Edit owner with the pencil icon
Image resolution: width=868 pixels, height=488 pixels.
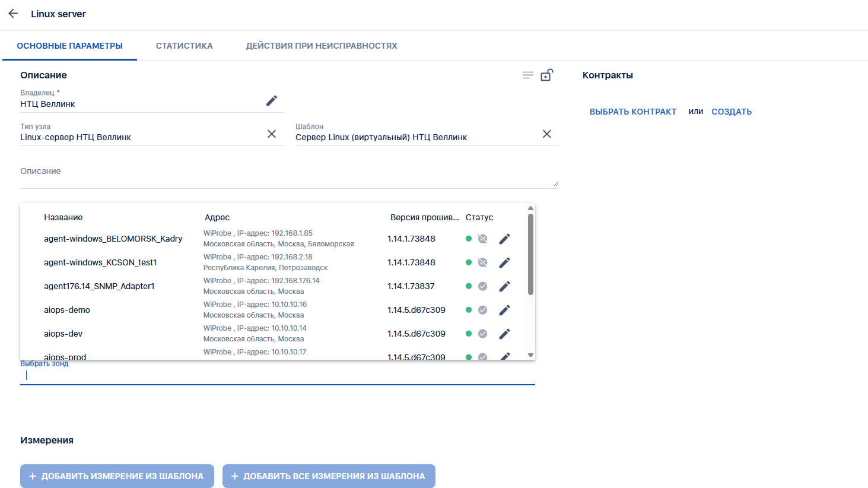[x=272, y=101]
